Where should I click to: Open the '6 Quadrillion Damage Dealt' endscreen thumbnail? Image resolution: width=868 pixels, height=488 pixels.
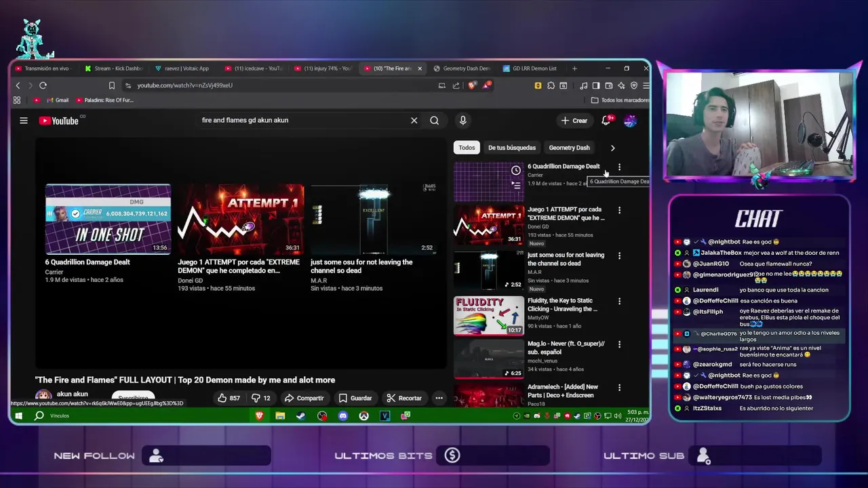pyautogui.click(x=108, y=219)
